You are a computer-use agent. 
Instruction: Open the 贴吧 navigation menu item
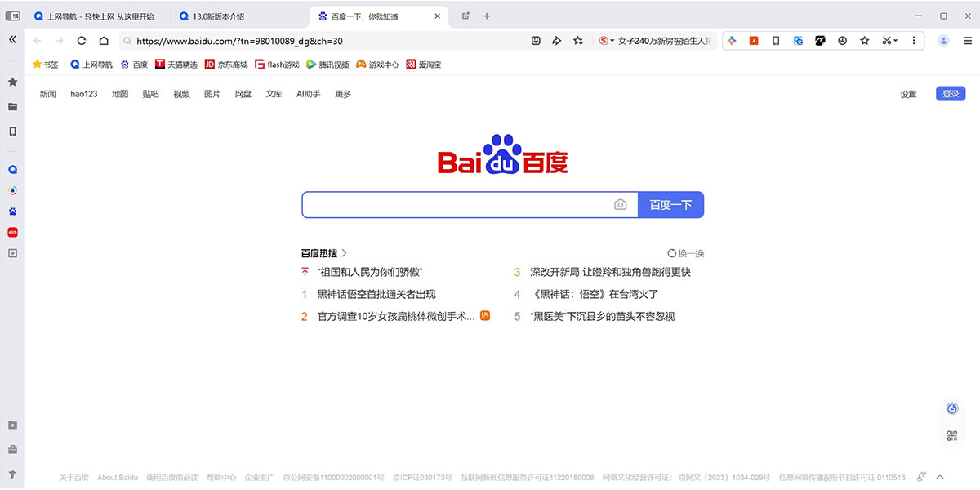pos(150,93)
